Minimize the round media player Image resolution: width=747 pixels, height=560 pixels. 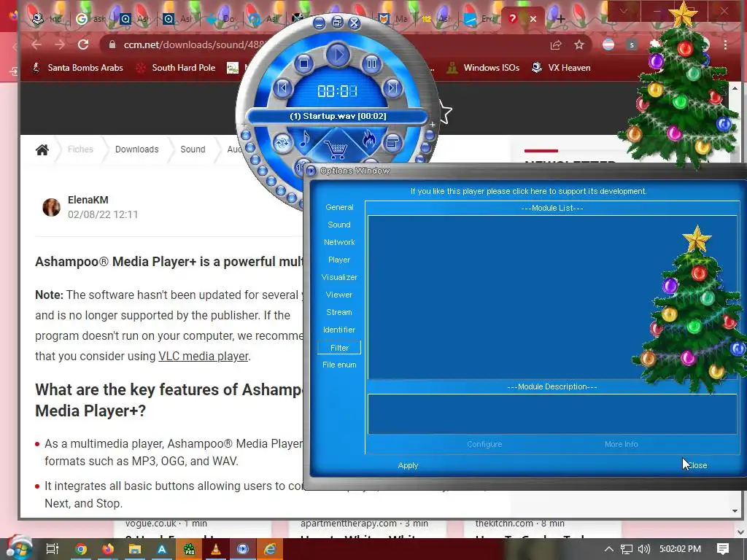point(320,23)
